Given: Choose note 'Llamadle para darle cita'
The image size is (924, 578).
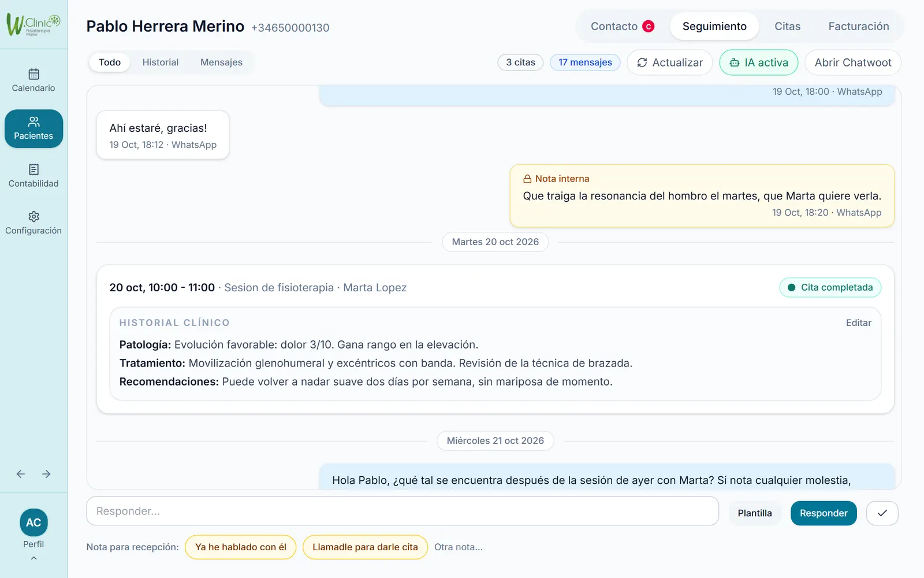Looking at the screenshot, I should tap(365, 547).
